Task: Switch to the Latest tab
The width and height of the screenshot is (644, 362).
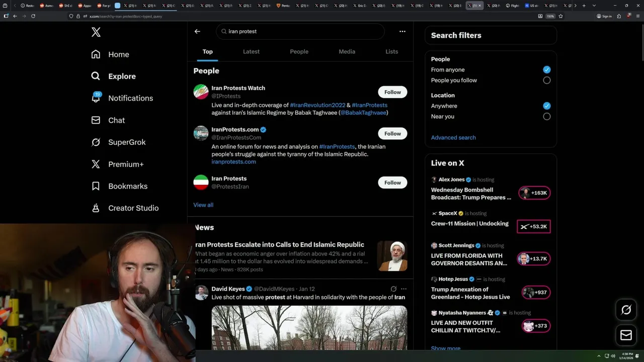Action: tap(251, 52)
